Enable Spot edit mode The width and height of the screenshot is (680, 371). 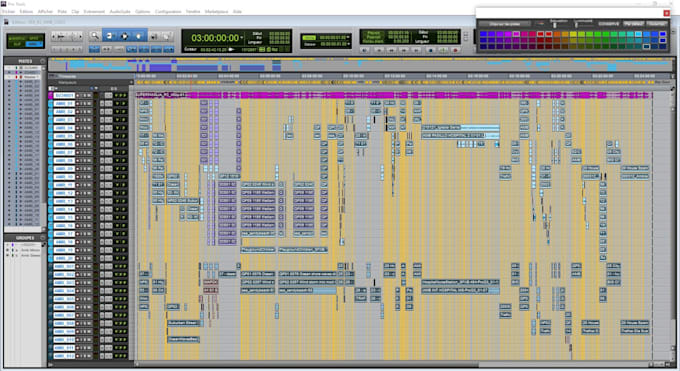[33, 38]
